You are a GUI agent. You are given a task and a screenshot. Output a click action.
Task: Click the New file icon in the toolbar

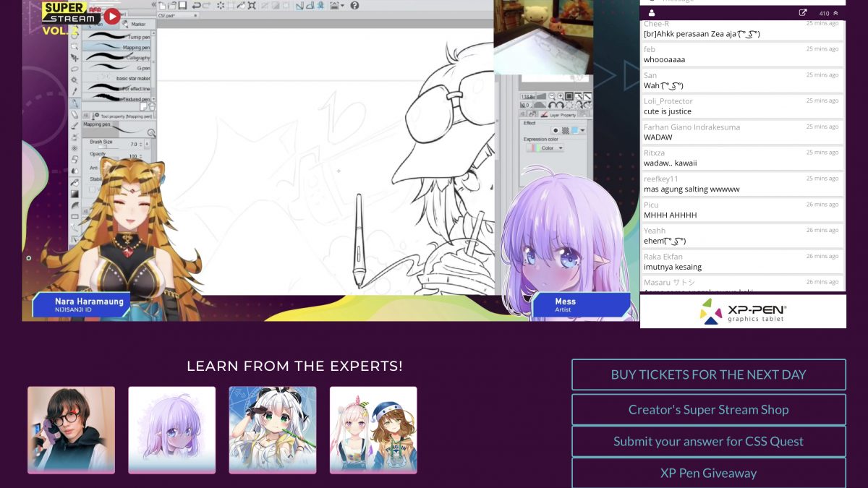(161, 6)
